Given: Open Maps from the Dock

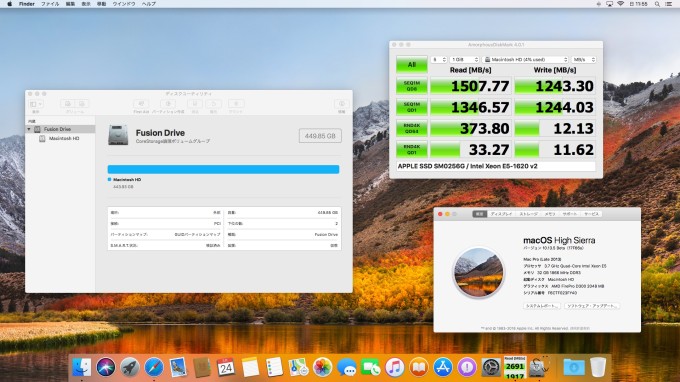Looking at the screenshot, I should pos(298,367).
